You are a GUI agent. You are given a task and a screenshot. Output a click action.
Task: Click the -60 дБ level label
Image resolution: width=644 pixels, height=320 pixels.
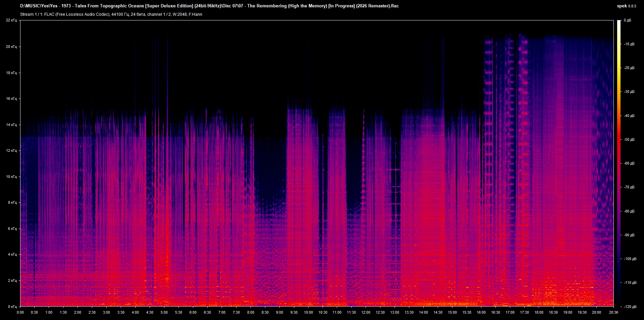coord(629,164)
